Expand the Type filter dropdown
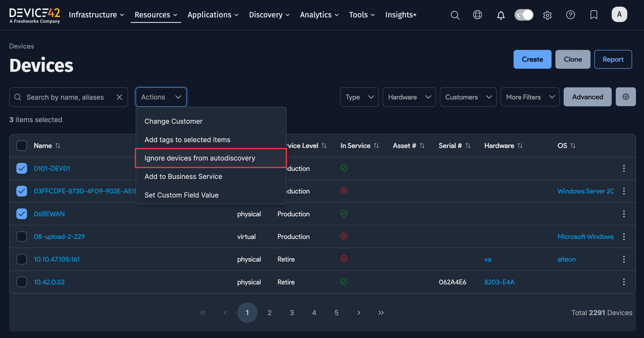 [359, 97]
